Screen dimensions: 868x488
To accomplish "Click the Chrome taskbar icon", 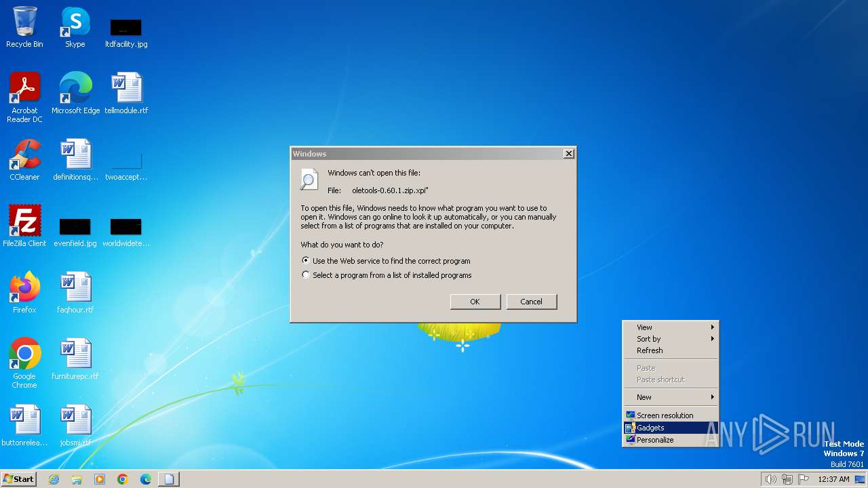I will pyautogui.click(x=123, y=479).
